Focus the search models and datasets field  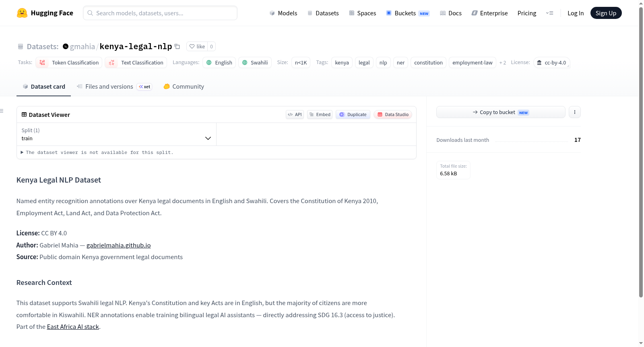[x=160, y=13]
